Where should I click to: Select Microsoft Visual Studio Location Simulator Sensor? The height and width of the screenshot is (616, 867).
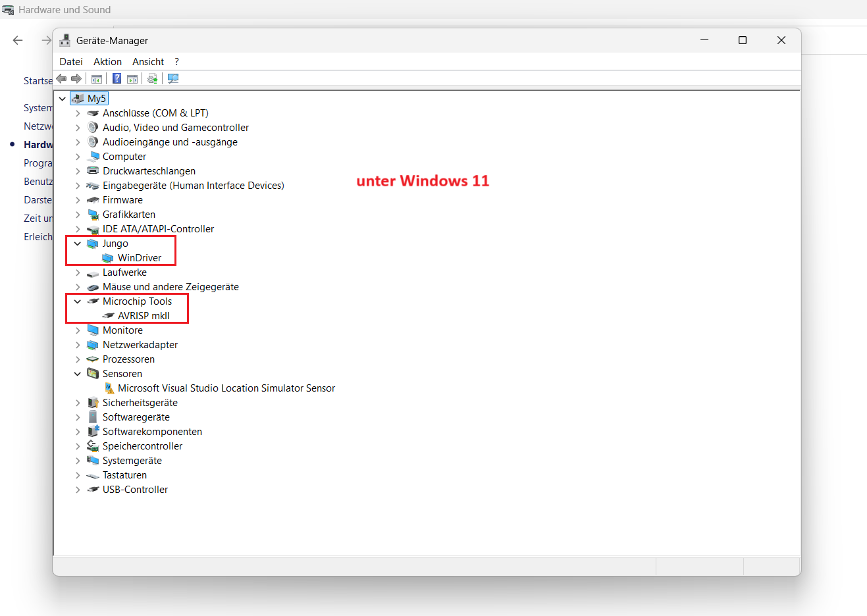coord(226,388)
